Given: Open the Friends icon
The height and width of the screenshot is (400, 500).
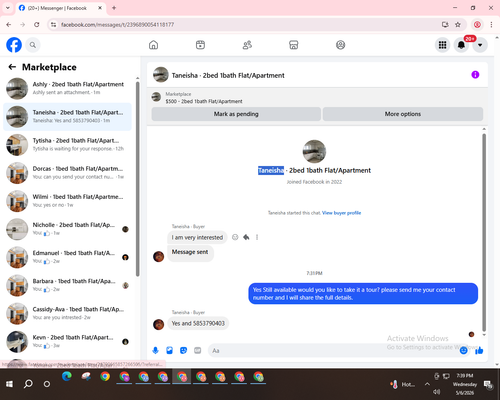Looking at the screenshot, I should click(x=247, y=45).
